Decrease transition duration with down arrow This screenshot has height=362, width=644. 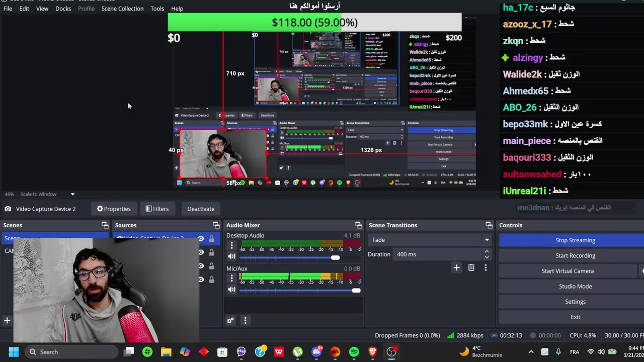pos(487,257)
